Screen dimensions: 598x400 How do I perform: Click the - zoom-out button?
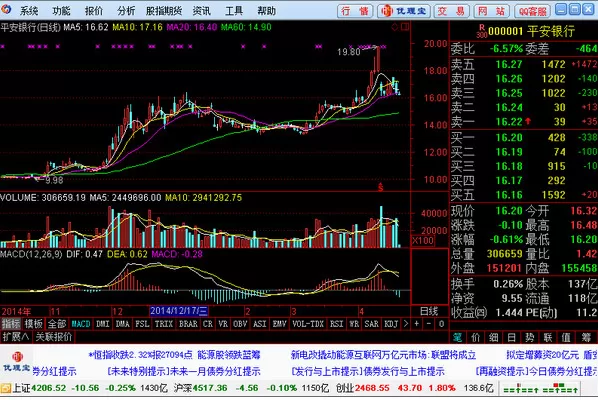coord(429,324)
